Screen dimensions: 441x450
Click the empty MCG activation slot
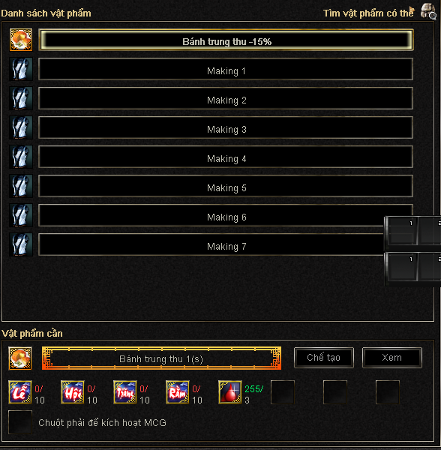click(20, 422)
